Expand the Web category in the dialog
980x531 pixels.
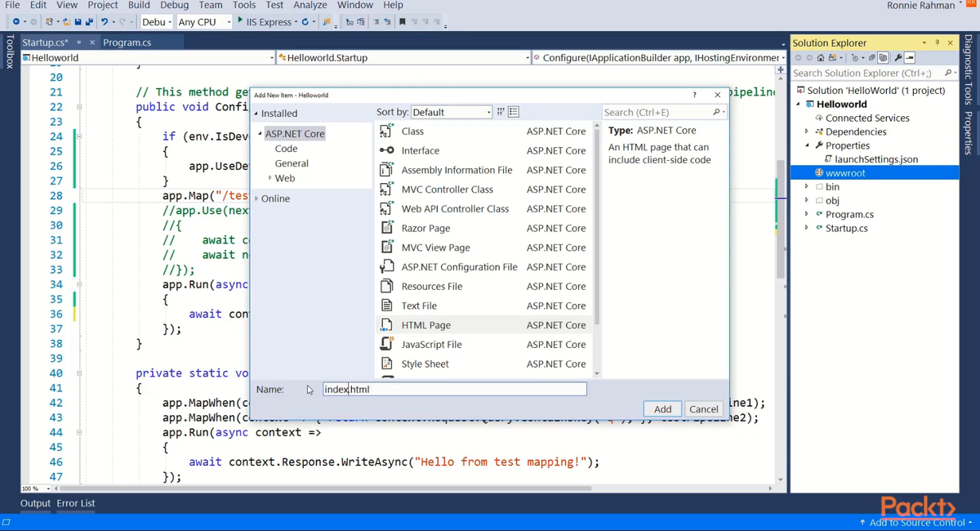coord(269,178)
